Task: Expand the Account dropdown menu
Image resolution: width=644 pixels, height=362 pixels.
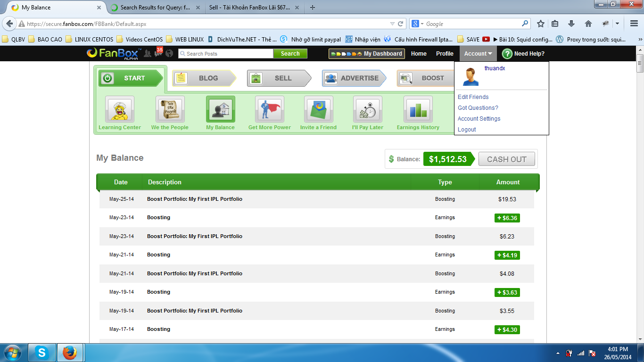Action: 478,54
